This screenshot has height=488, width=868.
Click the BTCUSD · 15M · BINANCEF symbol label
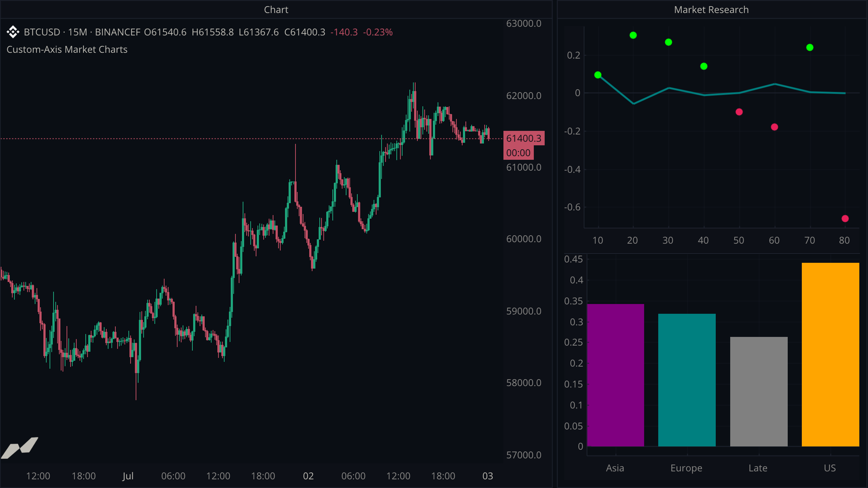[x=82, y=32]
